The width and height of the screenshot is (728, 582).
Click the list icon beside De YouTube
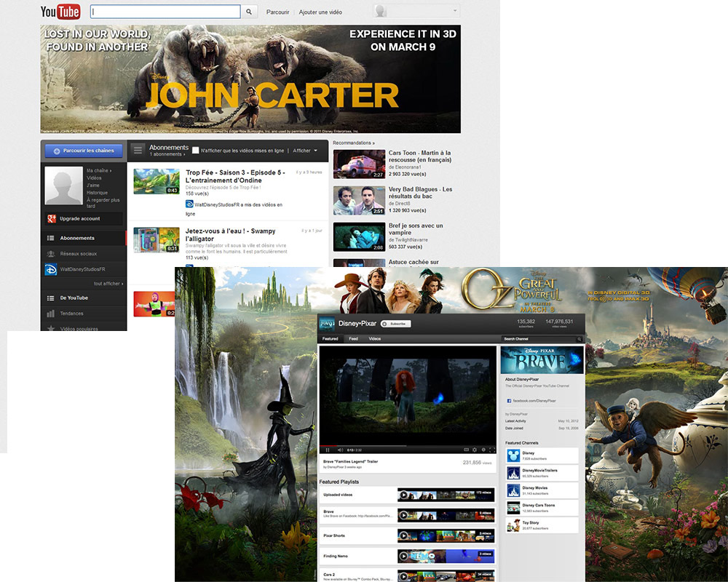tap(51, 298)
